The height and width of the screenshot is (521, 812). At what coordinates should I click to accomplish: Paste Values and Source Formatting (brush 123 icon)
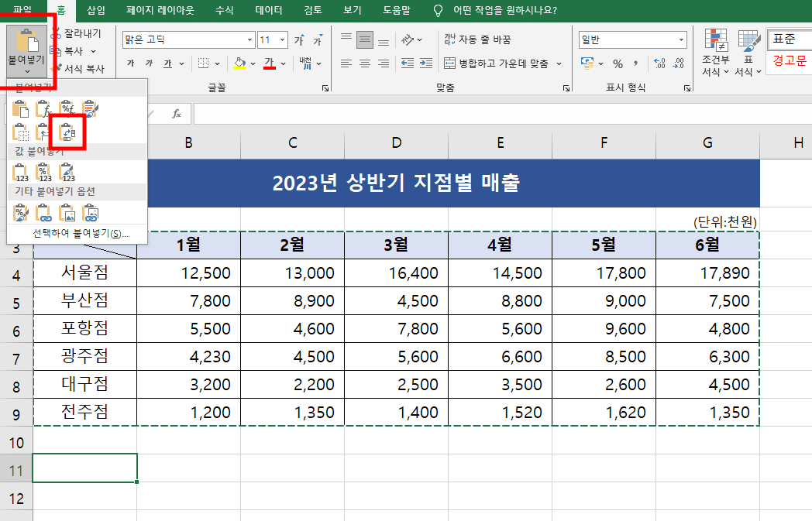(67, 173)
